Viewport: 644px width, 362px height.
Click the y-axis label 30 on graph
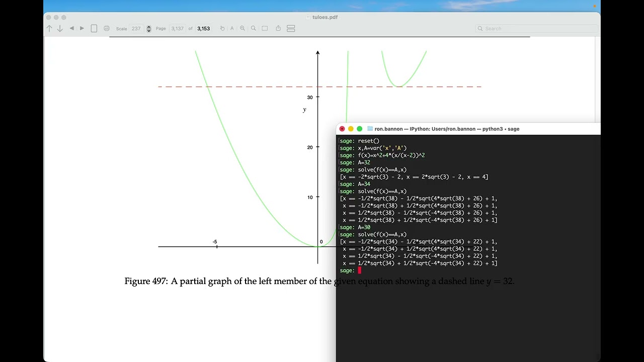pos(310,98)
